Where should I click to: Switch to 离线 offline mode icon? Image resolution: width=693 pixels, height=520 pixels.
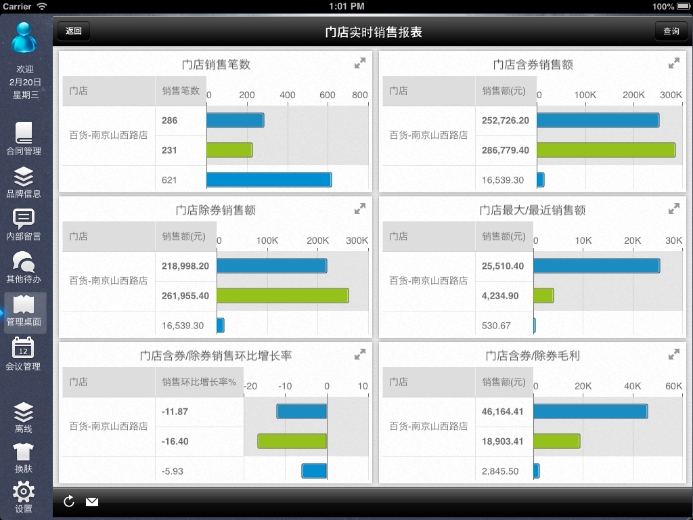coord(24,418)
